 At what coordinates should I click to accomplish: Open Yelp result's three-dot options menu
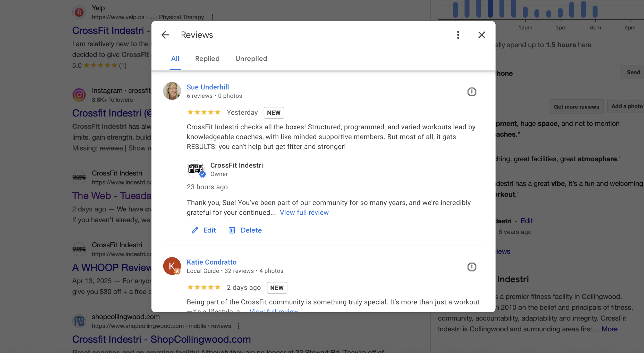coord(212,17)
